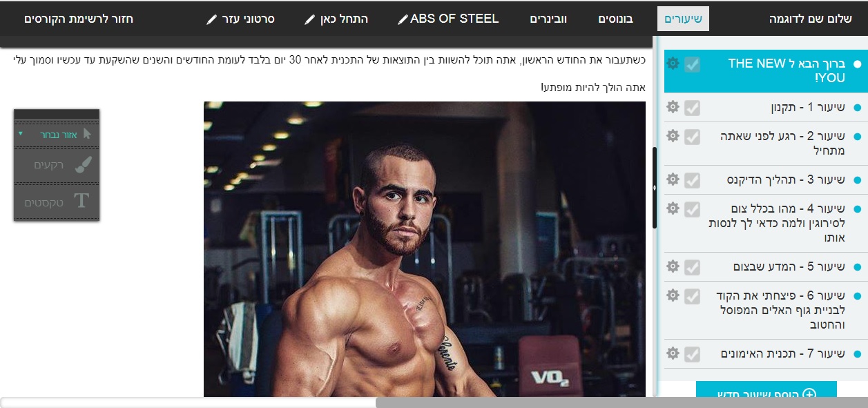Click הוסף שיעור חדש button
This screenshot has width=868, height=408.
766,394
